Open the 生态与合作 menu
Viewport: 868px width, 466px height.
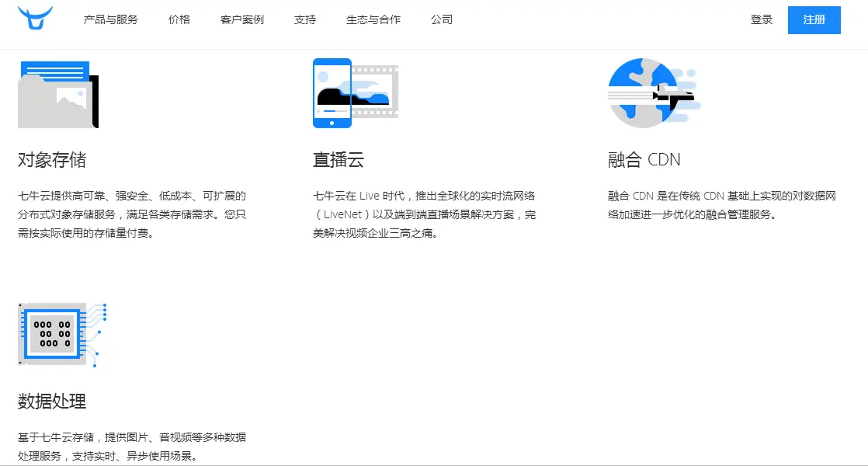pos(373,20)
